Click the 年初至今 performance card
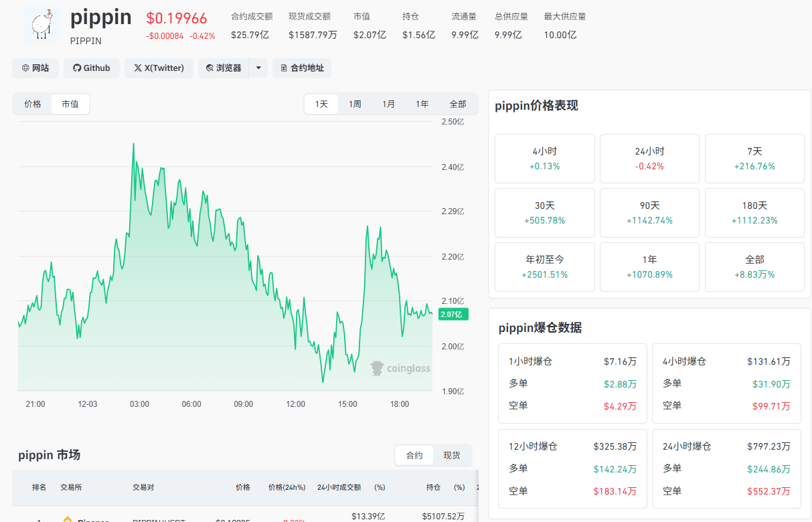Screen dimensions: 812x522 tap(545, 267)
